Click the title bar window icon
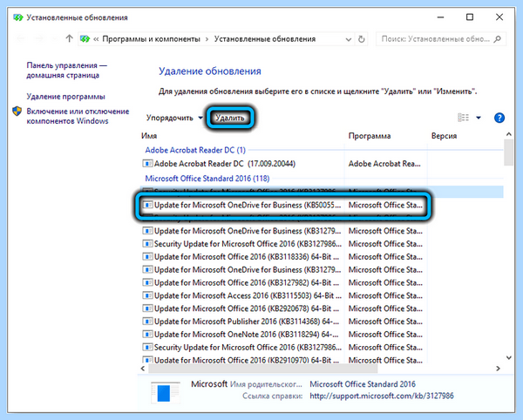 (x=18, y=17)
